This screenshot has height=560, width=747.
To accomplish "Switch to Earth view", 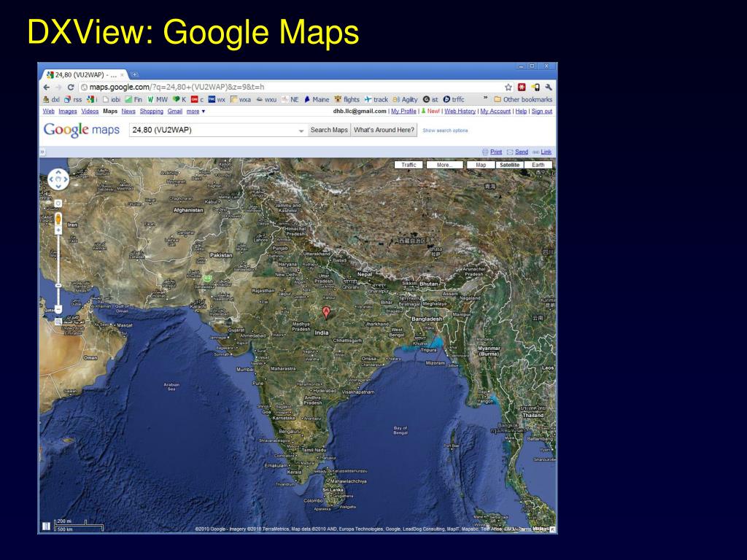I will [538, 165].
